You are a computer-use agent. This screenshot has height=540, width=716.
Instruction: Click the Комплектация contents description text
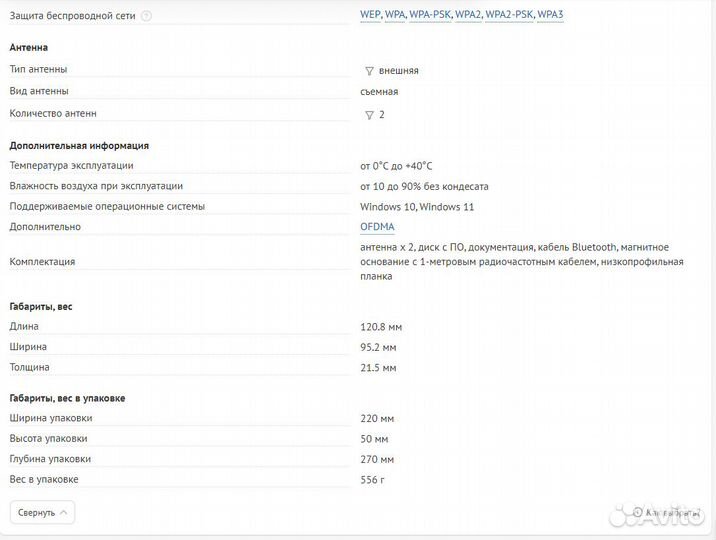tap(521, 261)
